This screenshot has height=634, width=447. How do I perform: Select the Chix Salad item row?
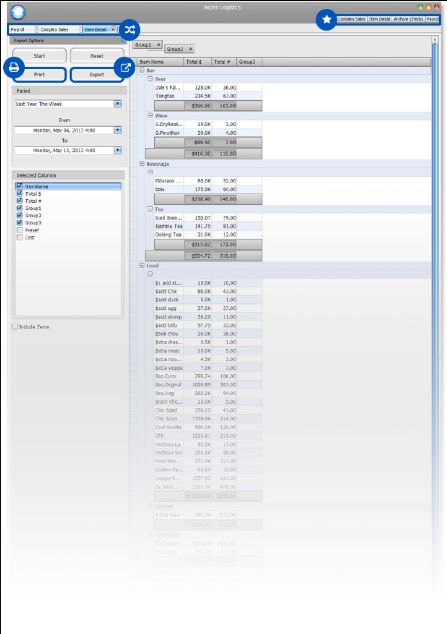208,410
